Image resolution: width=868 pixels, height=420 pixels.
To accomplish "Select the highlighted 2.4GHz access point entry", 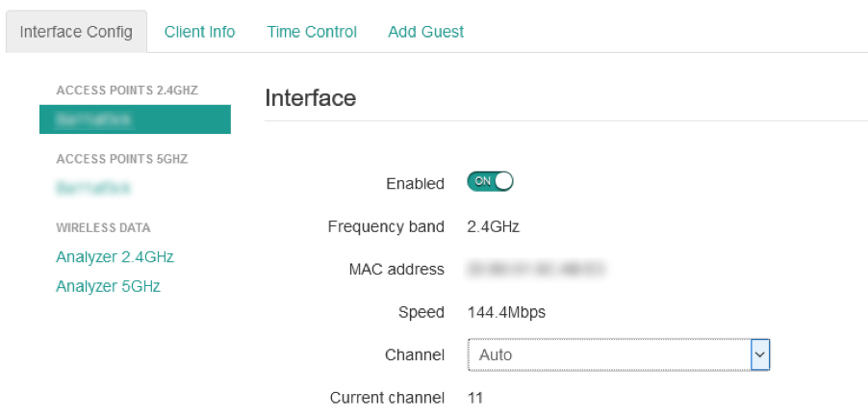I will coord(135,119).
